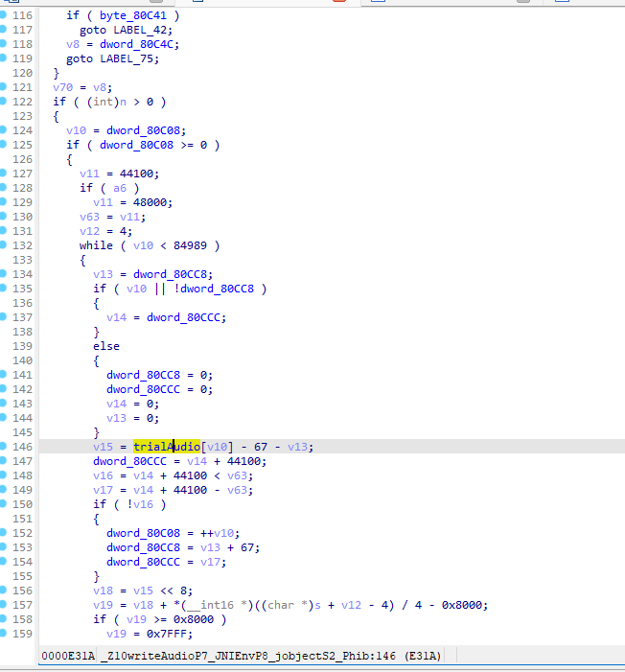
Task: Set breakpoint marker beside line 159
Action: 3,633
